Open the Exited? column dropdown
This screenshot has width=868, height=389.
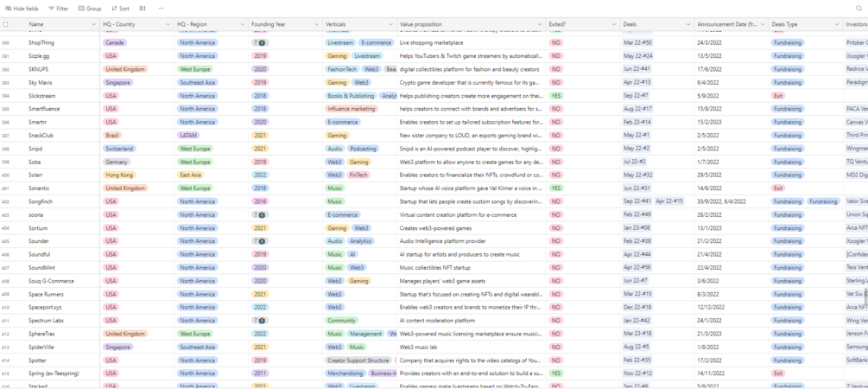[x=613, y=24]
